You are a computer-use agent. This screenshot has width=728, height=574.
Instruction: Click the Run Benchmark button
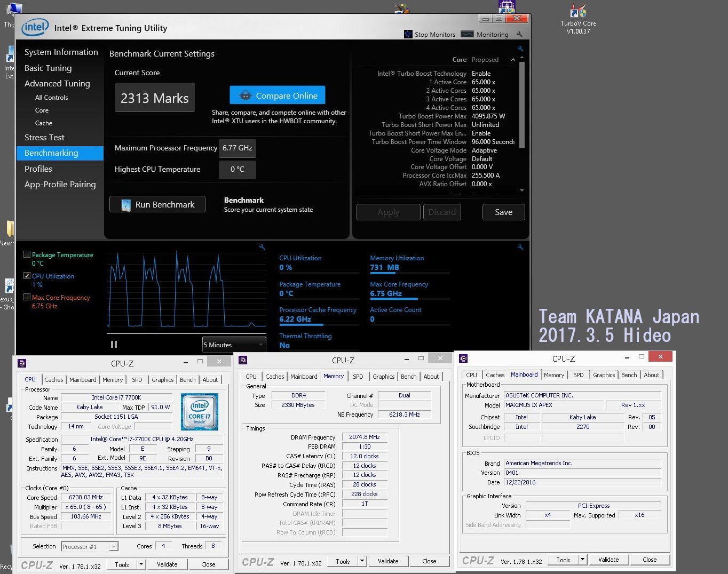click(x=157, y=205)
